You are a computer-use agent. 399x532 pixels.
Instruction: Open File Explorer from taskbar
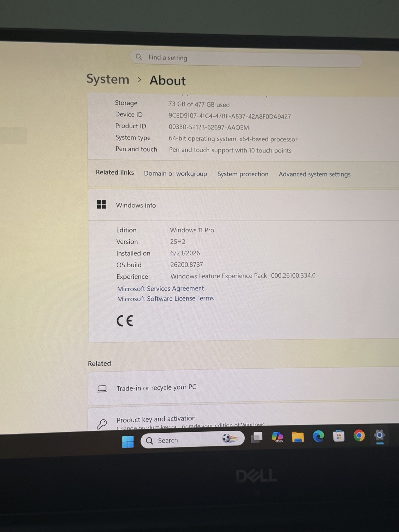[x=298, y=436]
